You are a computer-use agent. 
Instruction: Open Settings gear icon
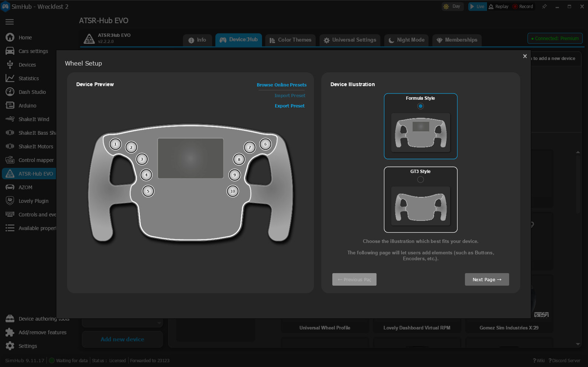pos(10,346)
